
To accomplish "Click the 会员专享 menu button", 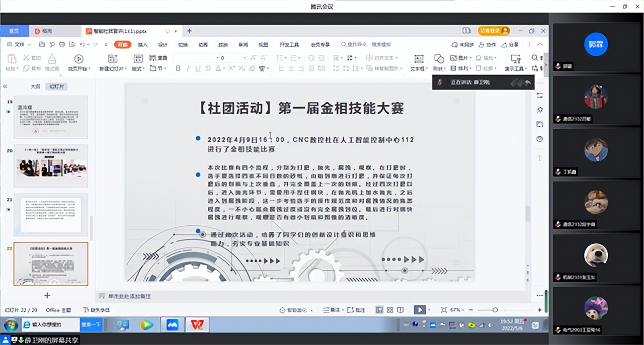I will coord(320,44).
